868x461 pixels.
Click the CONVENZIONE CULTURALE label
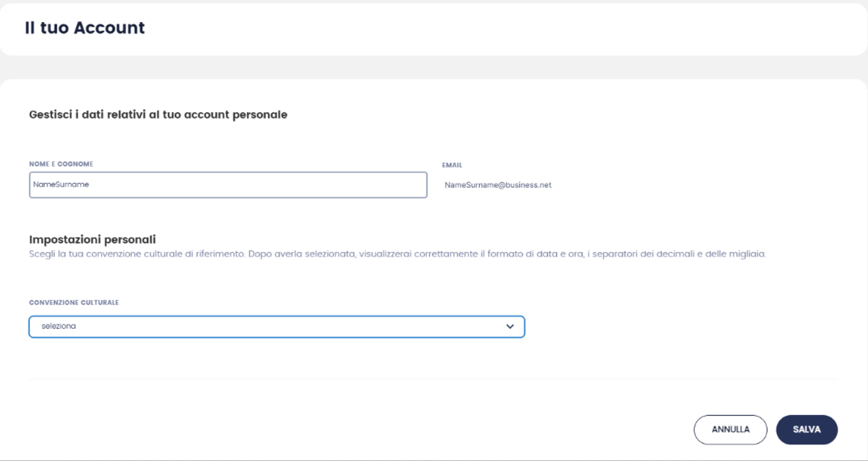pos(74,303)
